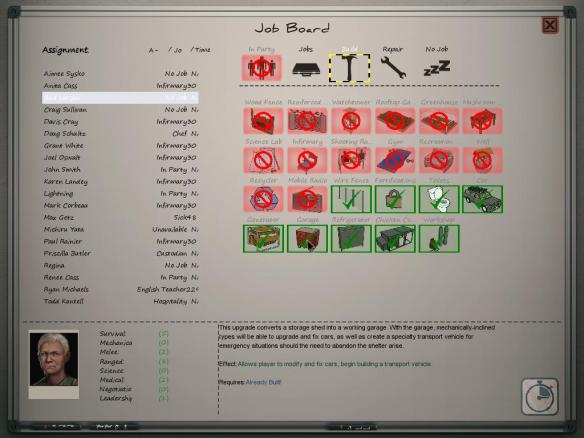Click the Wood Fence upgrade icon
The width and height of the screenshot is (584, 438).
(x=263, y=121)
